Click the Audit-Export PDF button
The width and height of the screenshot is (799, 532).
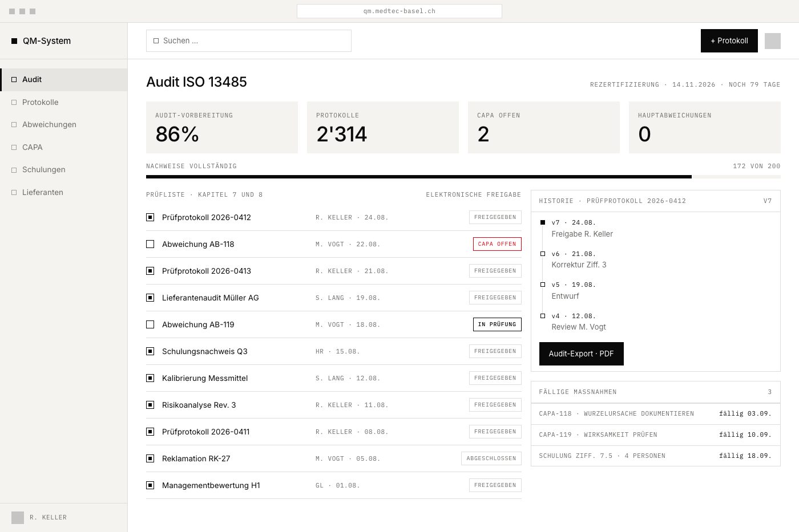click(582, 354)
